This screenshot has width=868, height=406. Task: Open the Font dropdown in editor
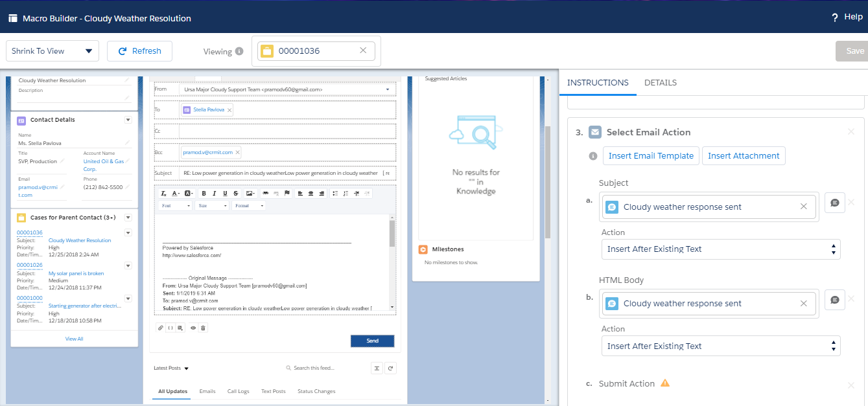point(176,205)
